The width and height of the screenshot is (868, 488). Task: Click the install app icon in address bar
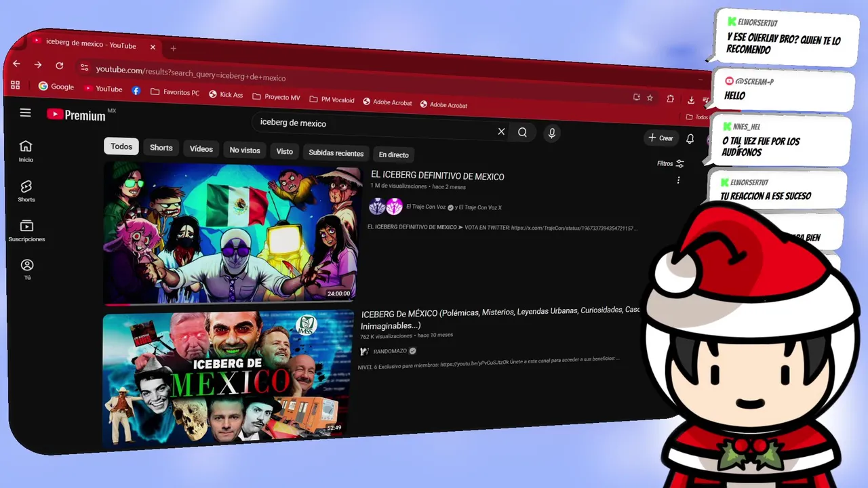tap(636, 97)
